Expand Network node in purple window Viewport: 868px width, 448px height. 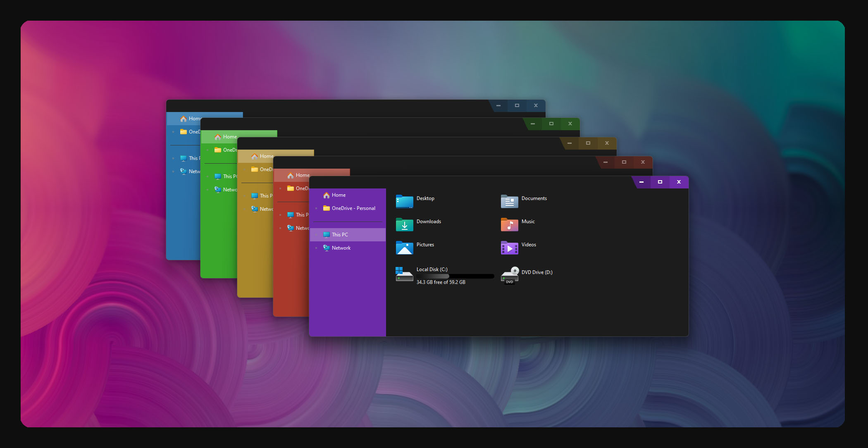[316, 248]
